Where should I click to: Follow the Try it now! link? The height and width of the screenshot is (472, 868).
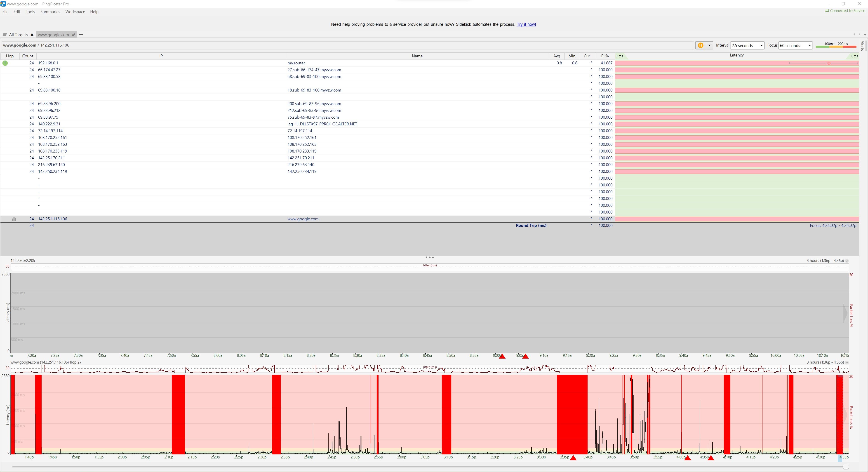[526, 24]
